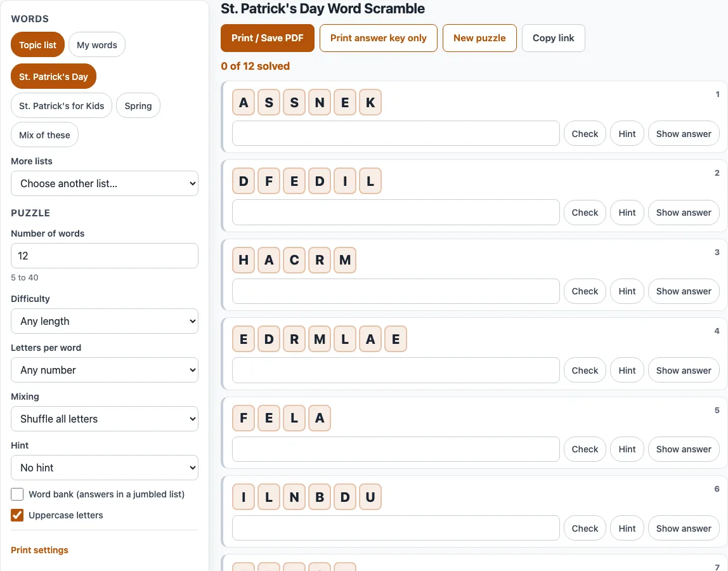Expand the Choose another list dropdown
The width and height of the screenshot is (728, 571).
pos(105,183)
